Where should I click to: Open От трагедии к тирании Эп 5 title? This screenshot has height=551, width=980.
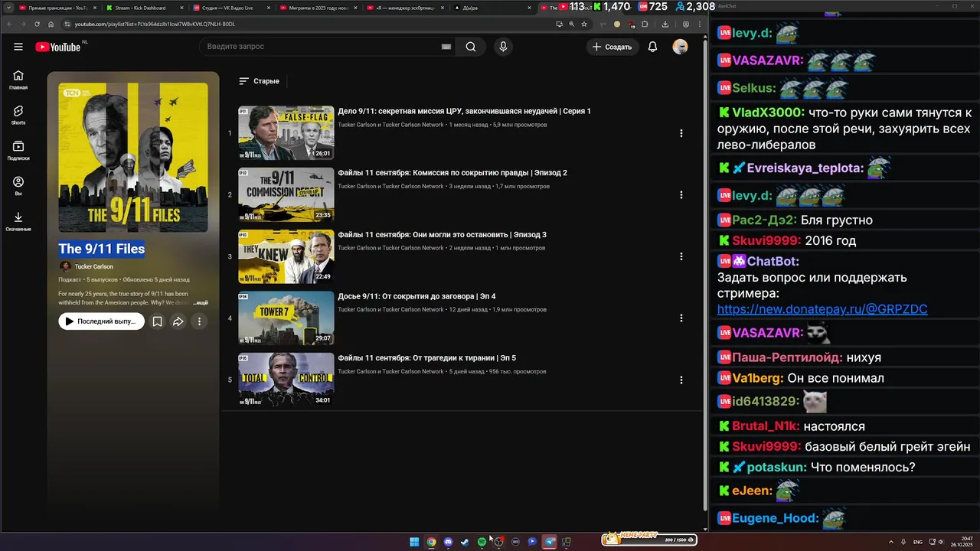pos(426,358)
